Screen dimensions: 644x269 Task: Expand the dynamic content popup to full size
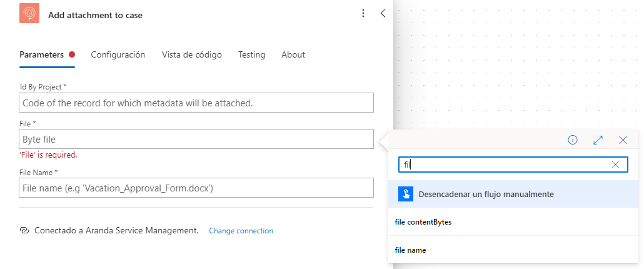598,140
